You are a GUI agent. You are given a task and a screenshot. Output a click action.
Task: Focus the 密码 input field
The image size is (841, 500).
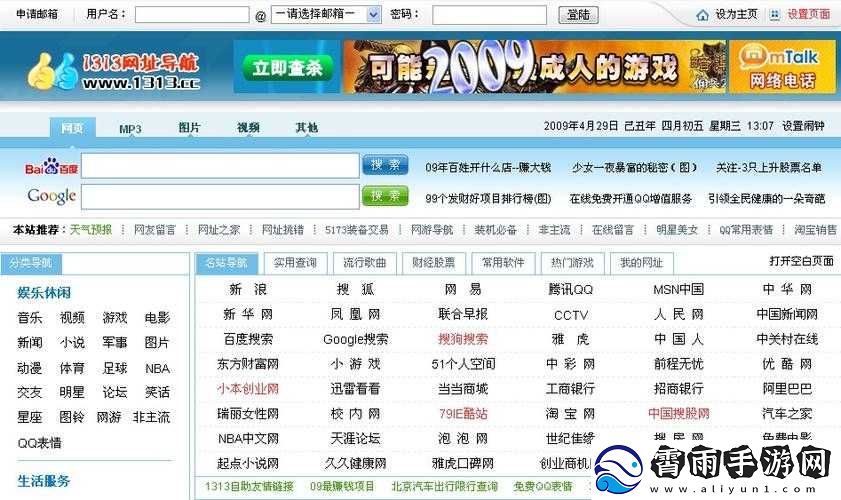[x=489, y=14]
